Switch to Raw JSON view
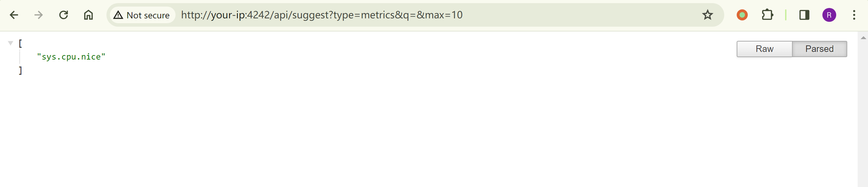 click(x=764, y=49)
